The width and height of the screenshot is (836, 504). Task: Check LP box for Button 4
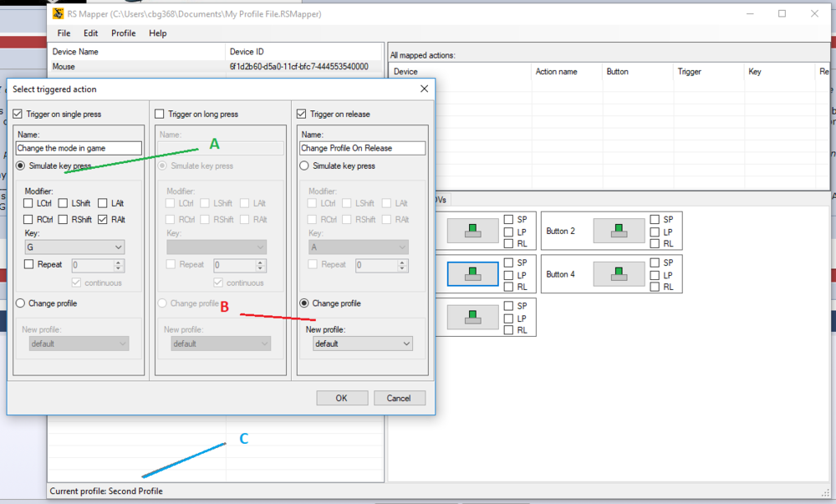[x=655, y=275]
